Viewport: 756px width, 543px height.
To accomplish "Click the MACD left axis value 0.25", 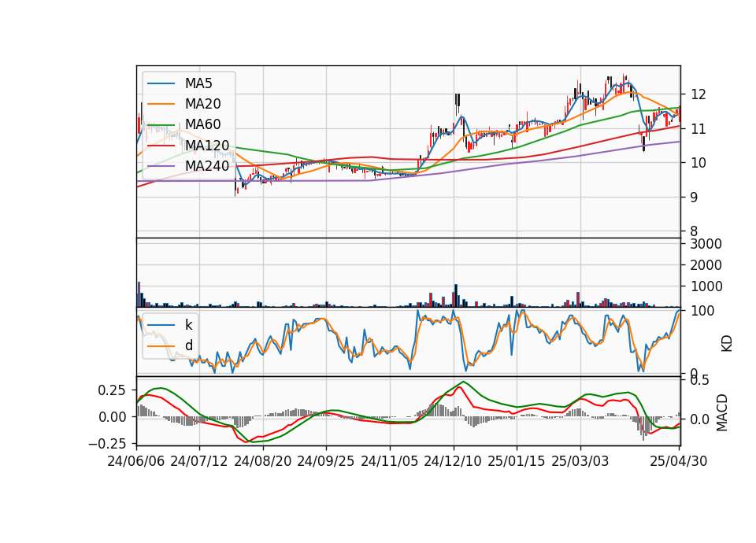I will (x=113, y=390).
